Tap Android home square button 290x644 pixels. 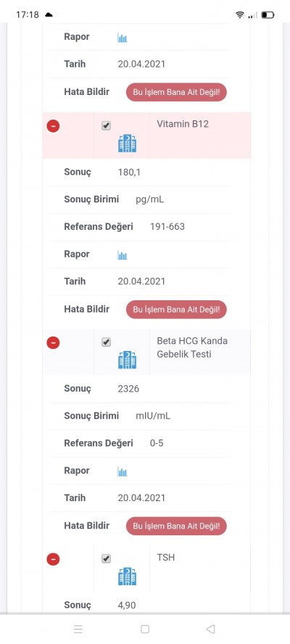pos(144,629)
